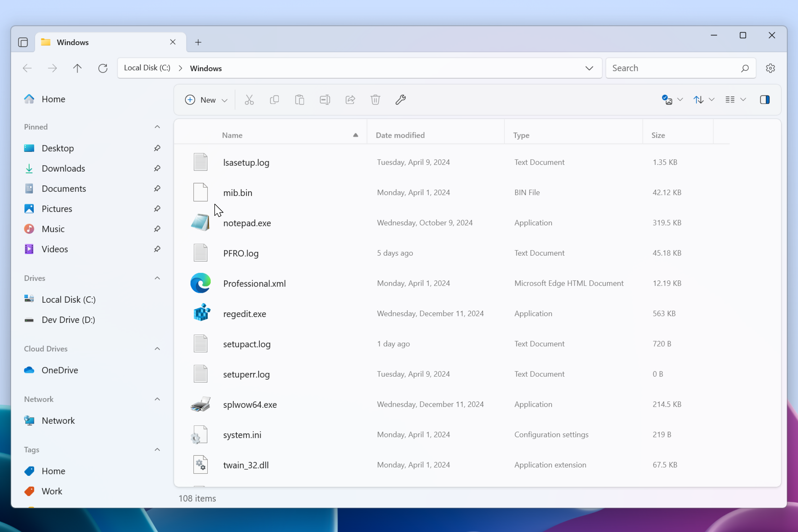Open splwow64.exe application

[250, 404]
